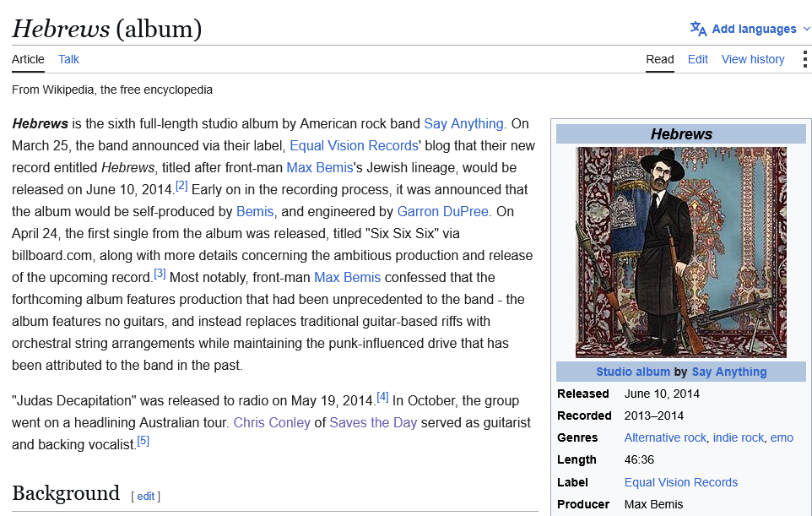This screenshot has width=812, height=516.
Task: Select the Read tab
Action: pyautogui.click(x=660, y=59)
